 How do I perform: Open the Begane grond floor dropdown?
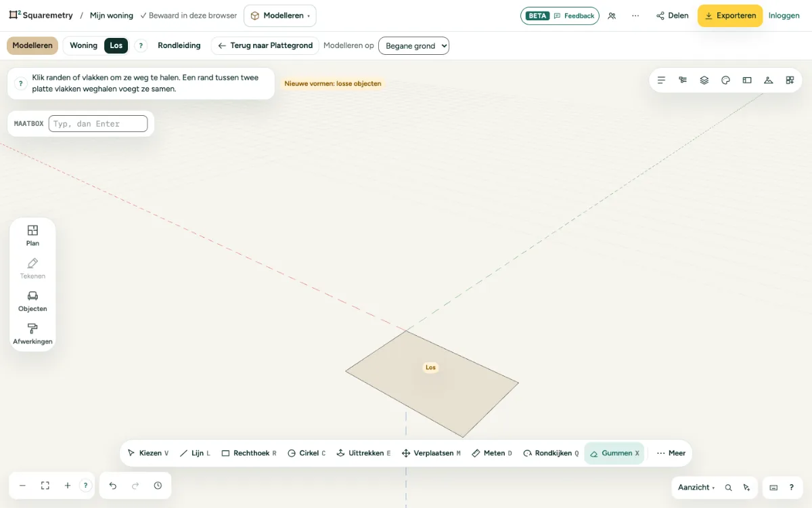click(413, 45)
